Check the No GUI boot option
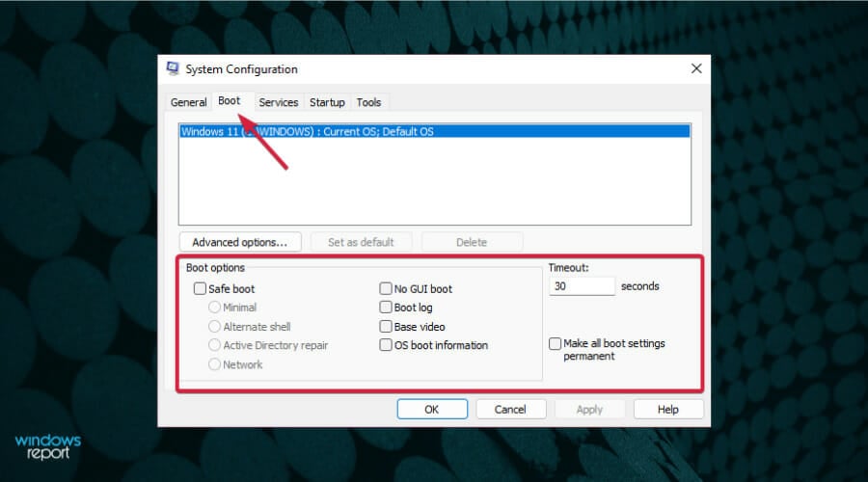The width and height of the screenshot is (868, 482). click(386, 288)
